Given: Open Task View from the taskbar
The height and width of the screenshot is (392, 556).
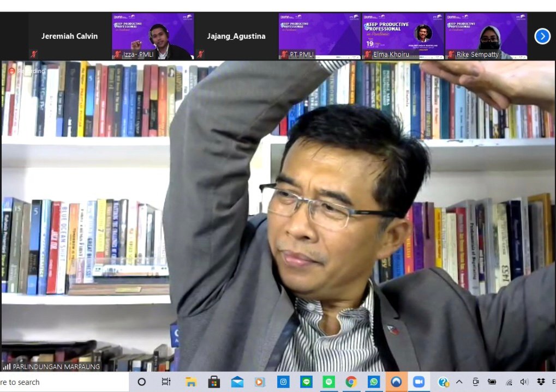Looking at the screenshot, I should tap(166, 382).
